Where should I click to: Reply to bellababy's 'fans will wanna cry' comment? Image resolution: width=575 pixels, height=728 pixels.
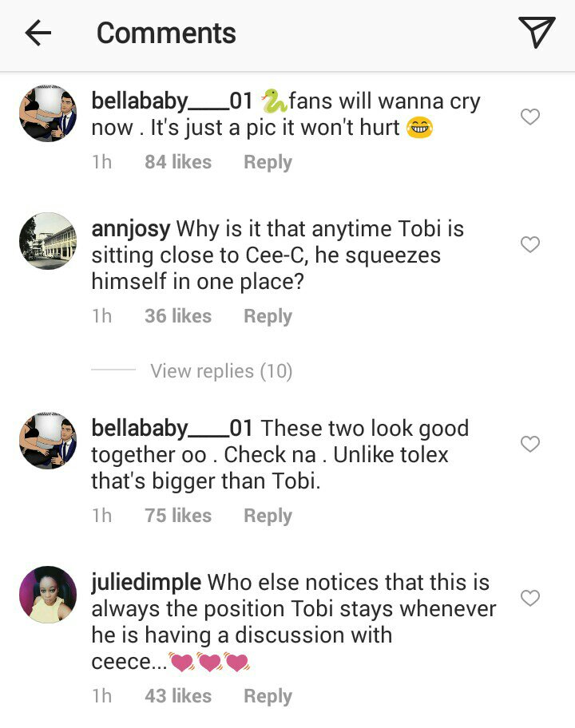[268, 162]
